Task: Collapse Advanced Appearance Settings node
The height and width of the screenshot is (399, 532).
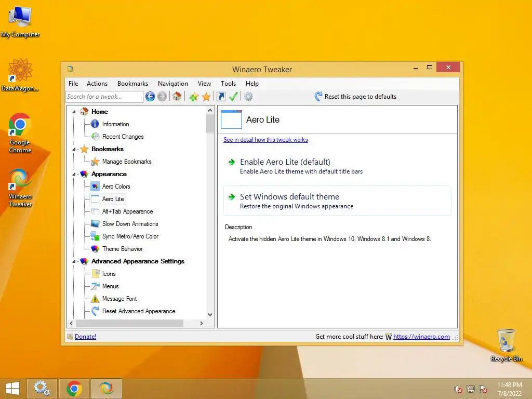Action: (74, 261)
